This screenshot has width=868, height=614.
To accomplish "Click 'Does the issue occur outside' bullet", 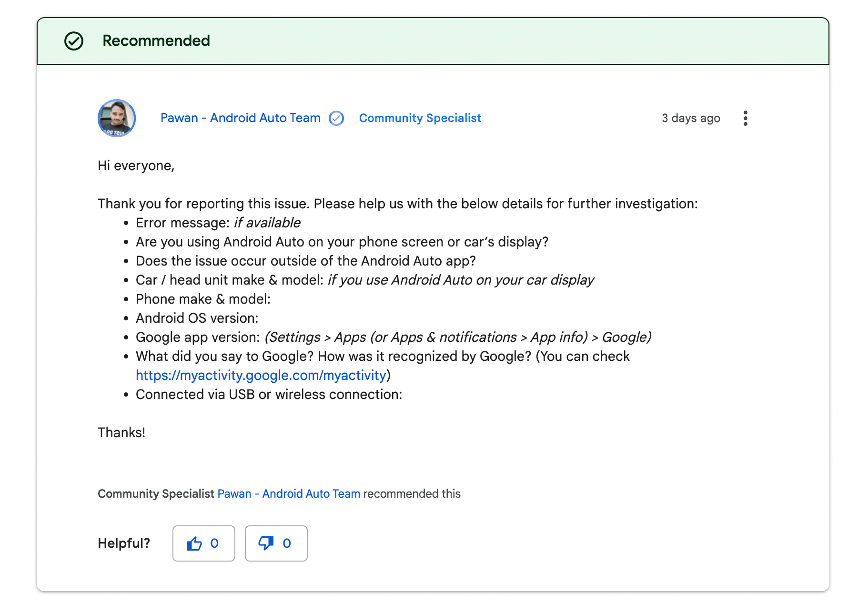I will click(306, 261).
